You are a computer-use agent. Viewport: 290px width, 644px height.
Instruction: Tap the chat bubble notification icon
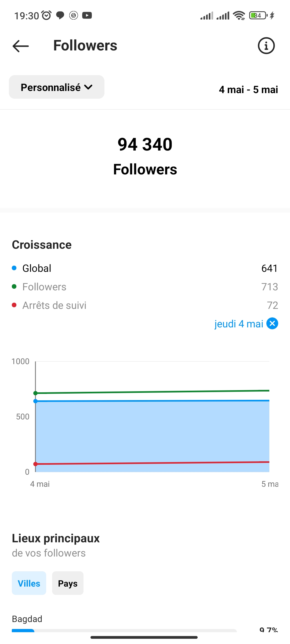tap(60, 16)
